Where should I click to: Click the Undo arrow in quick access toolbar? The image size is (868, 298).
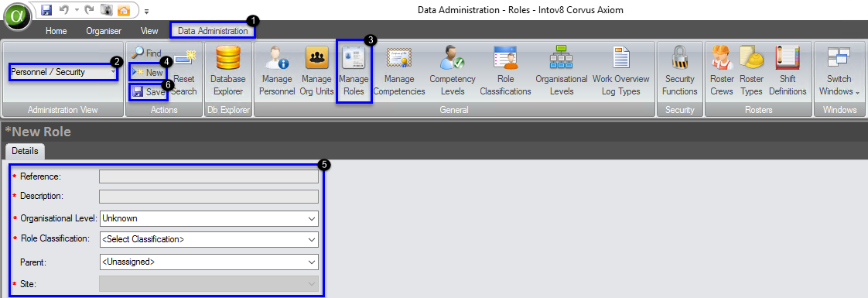63,10
